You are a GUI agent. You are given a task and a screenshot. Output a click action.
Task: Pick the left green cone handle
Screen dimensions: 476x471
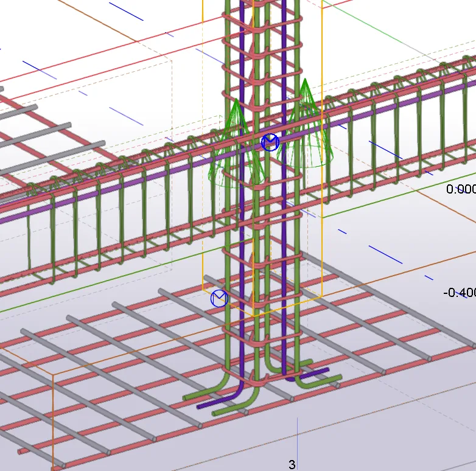(236, 142)
